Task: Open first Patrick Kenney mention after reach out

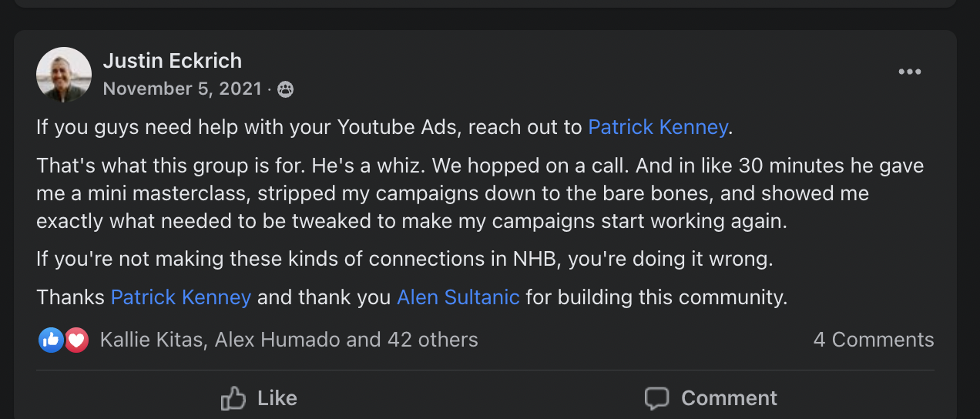Action: point(657,127)
